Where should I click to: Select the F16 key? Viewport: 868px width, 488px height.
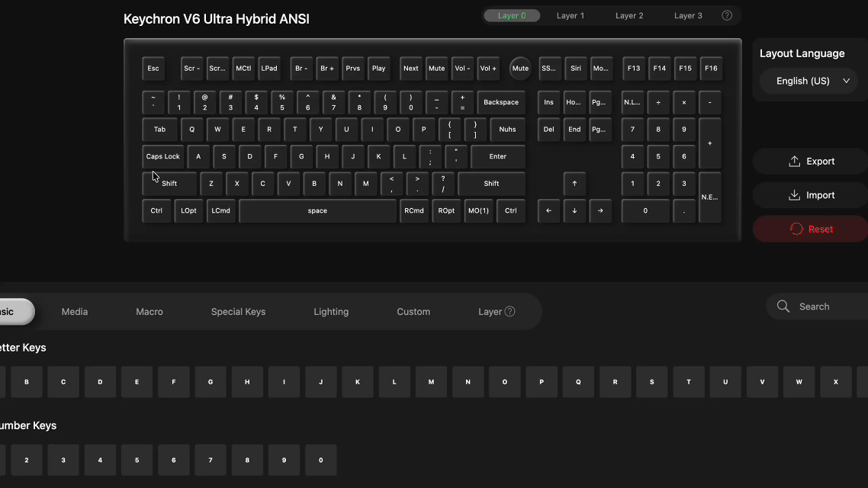[x=711, y=69]
